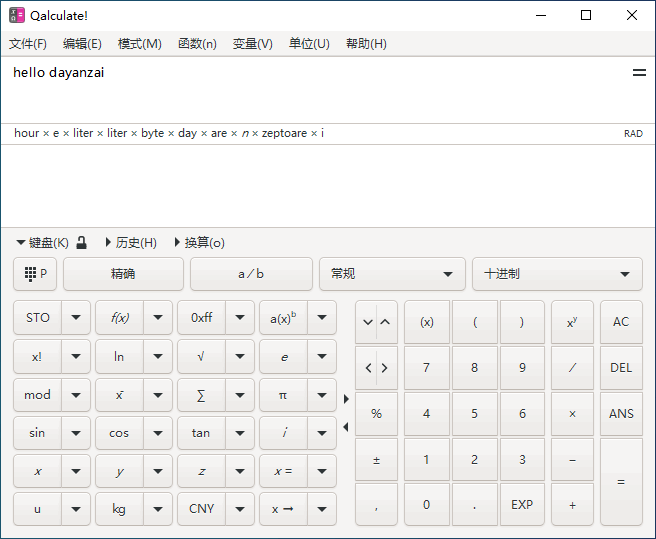Click the kg unit button

pyautogui.click(x=120, y=509)
